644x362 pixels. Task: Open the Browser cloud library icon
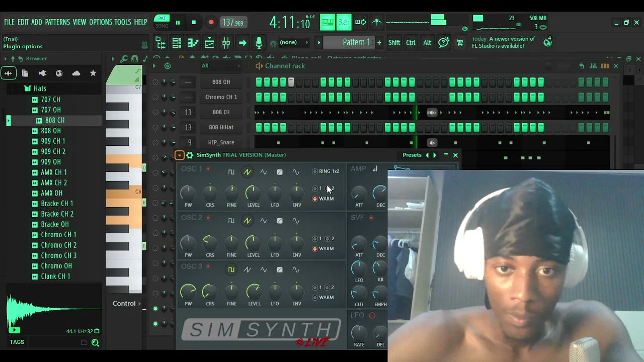point(76,73)
